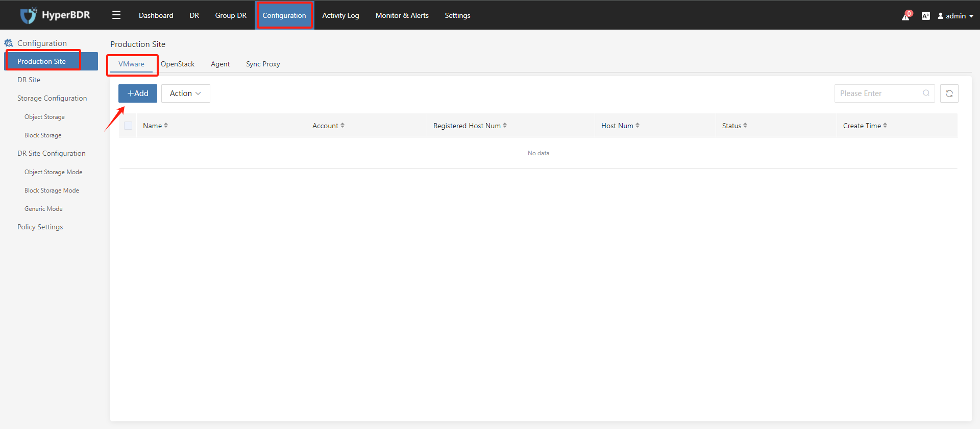Viewport: 980px width, 429px height.
Task: Open Storage Configuration in sidebar
Action: [x=51, y=98]
